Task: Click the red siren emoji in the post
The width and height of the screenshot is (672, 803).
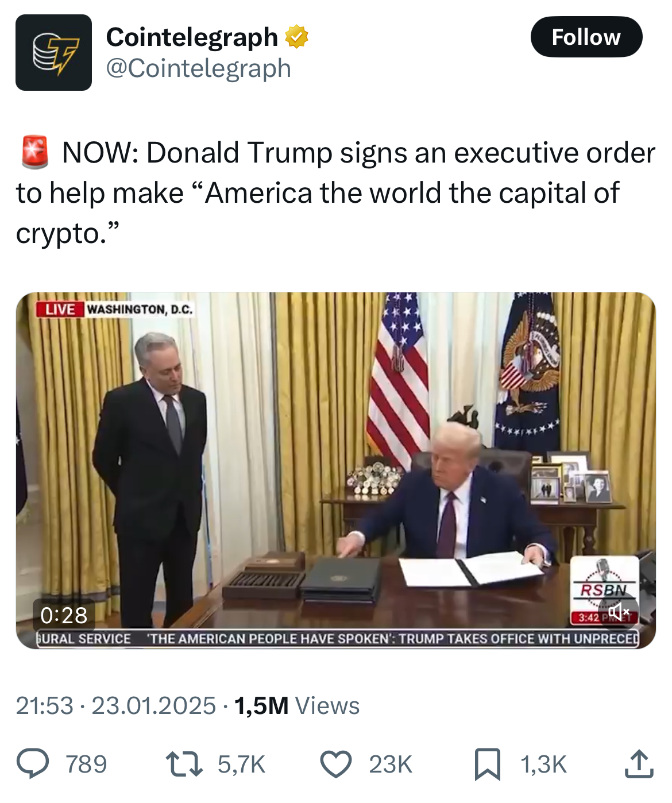Action: click(x=34, y=152)
